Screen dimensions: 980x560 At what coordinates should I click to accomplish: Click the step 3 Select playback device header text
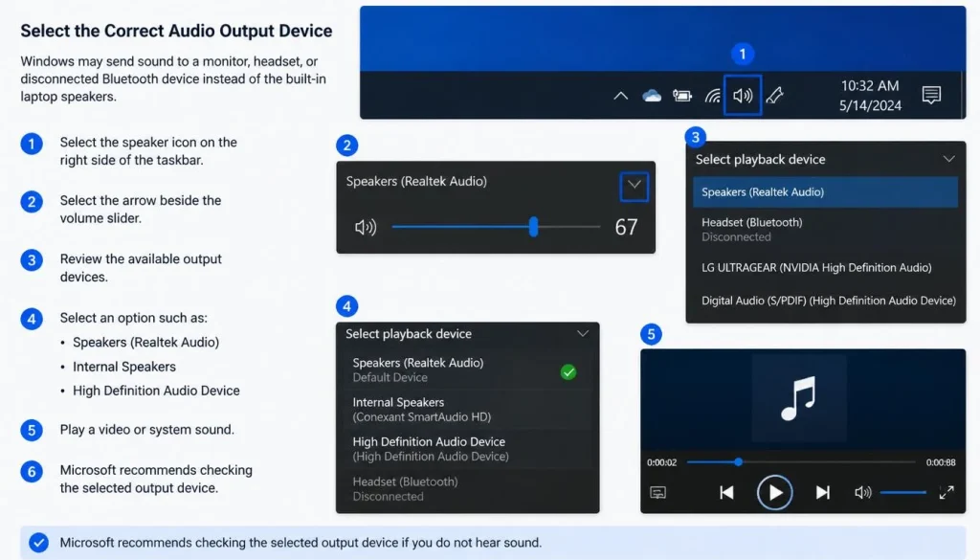761,159
